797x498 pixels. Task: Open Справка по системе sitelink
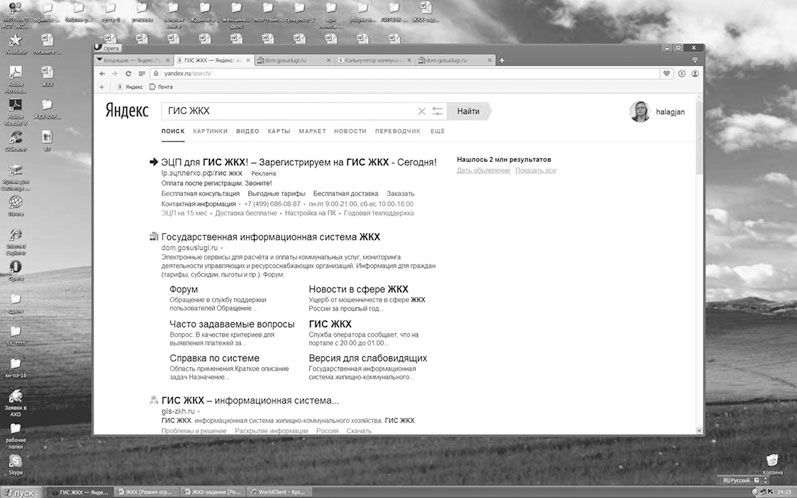pyautogui.click(x=214, y=358)
